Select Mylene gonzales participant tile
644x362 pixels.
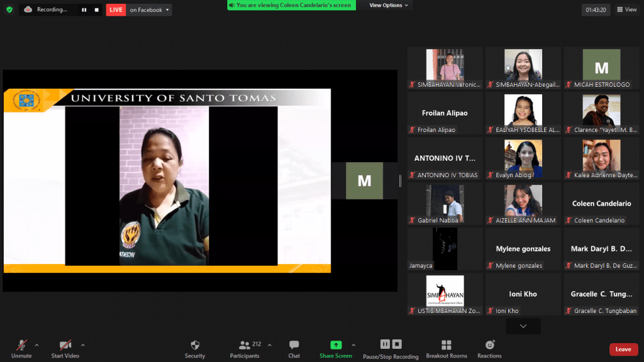(x=523, y=249)
